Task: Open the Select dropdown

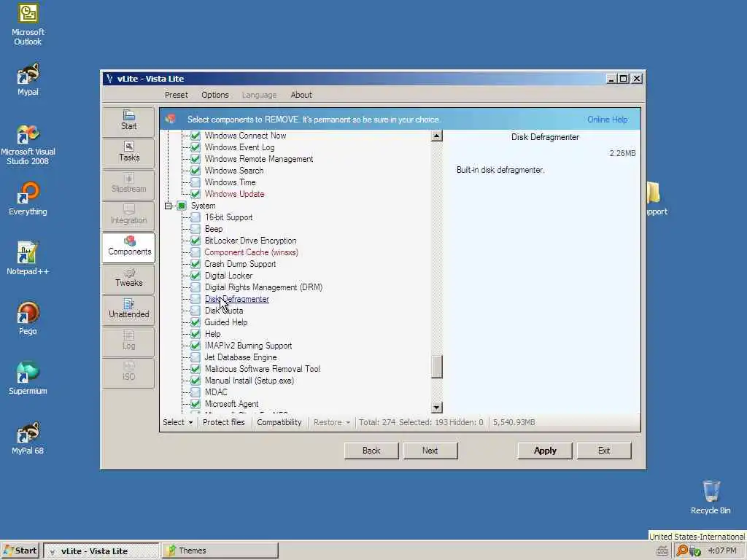Action: pyautogui.click(x=178, y=422)
